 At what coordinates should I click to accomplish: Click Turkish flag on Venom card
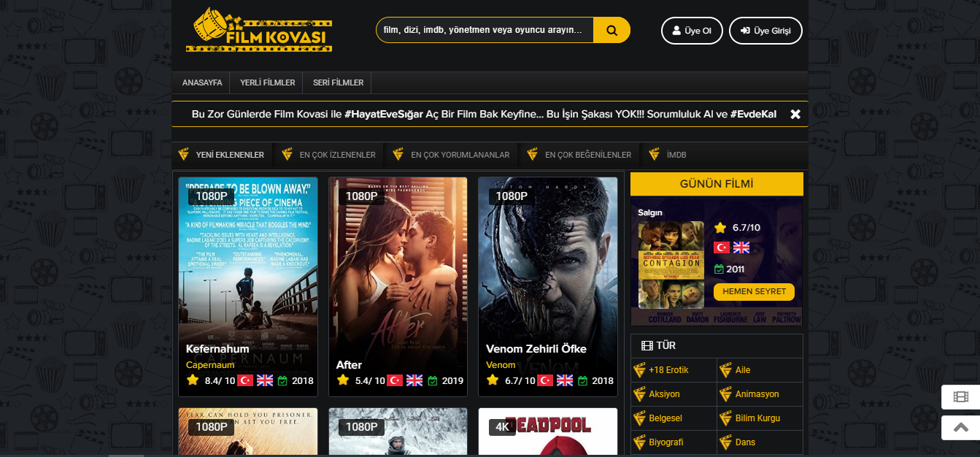545,380
